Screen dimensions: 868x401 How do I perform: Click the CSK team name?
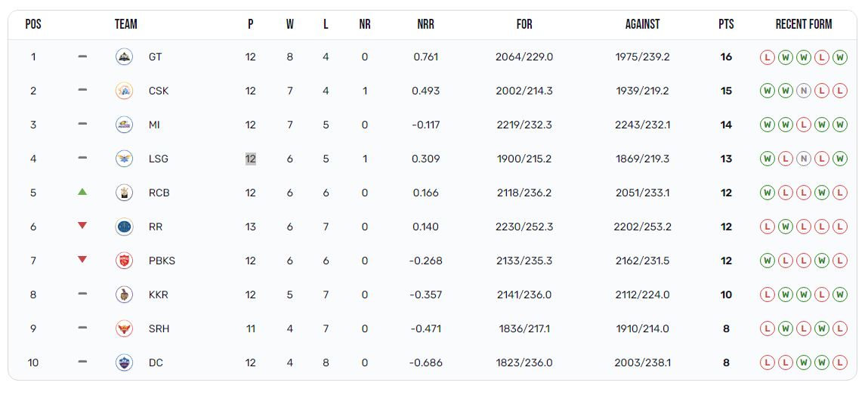coord(159,91)
